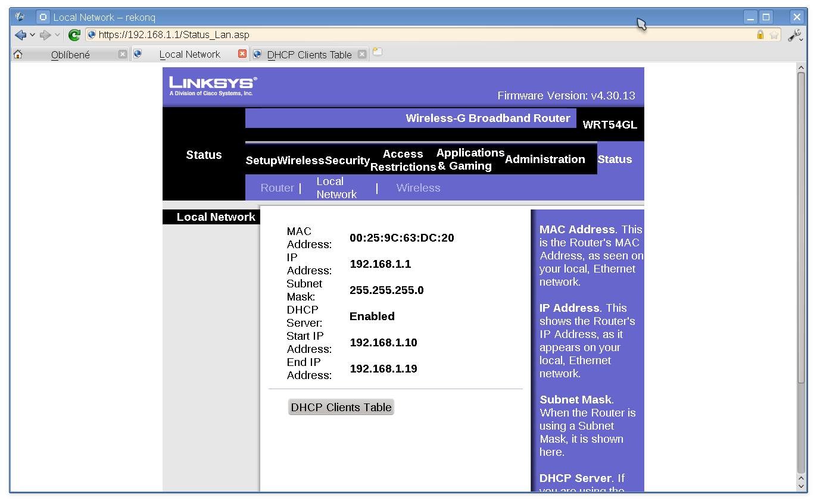Click the MAC address value 00:25:9C:63:DC:20
This screenshot has height=504, width=817.
tap(402, 238)
